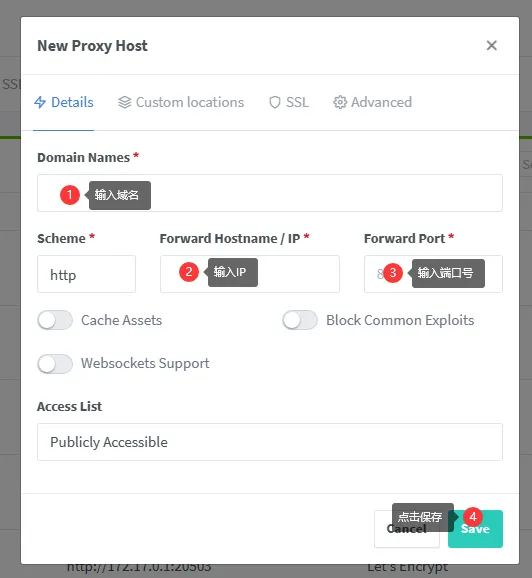Focus the Domain Names input field

(270, 193)
